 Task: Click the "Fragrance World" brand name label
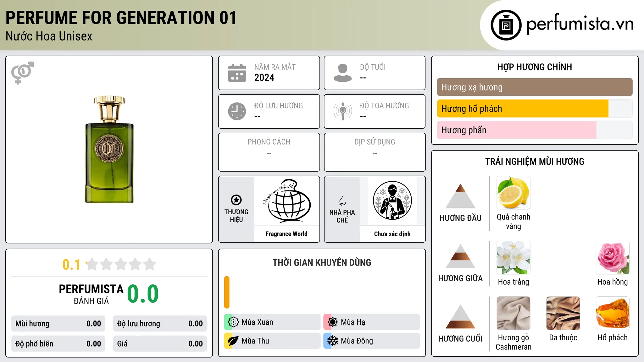[x=286, y=234]
